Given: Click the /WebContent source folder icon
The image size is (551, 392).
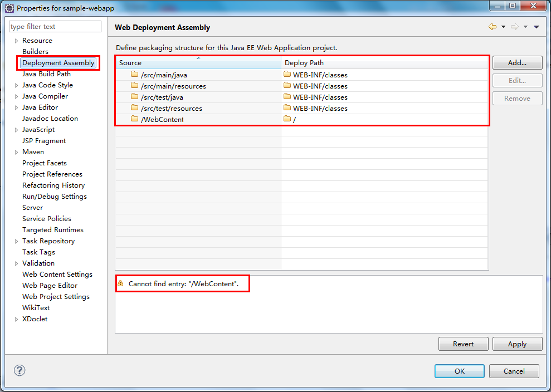Looking at the screenshot, I should [134, 119].
